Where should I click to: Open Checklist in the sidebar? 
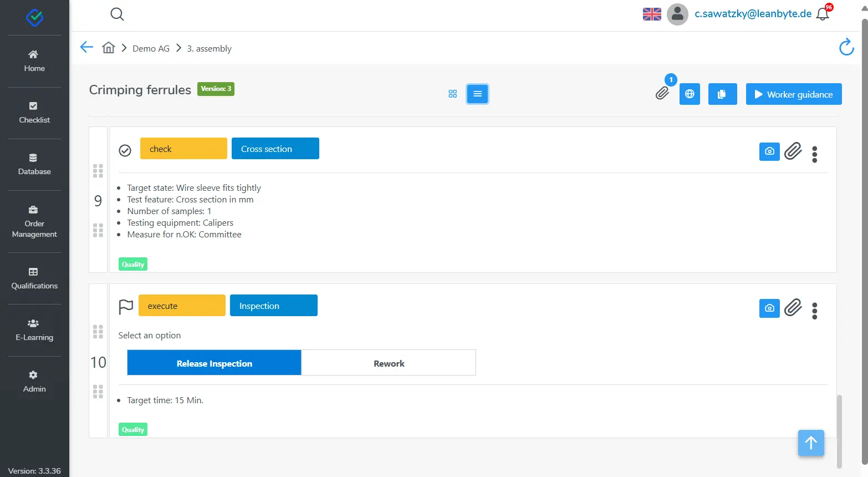click(34, 113)
